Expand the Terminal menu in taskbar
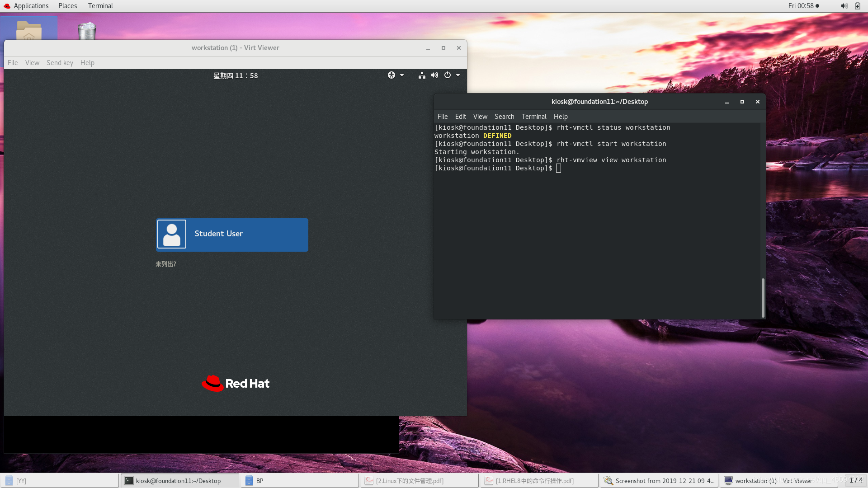The width and height of the screenshot is (868, 488). pyautogui.click(x=99, y=5)
